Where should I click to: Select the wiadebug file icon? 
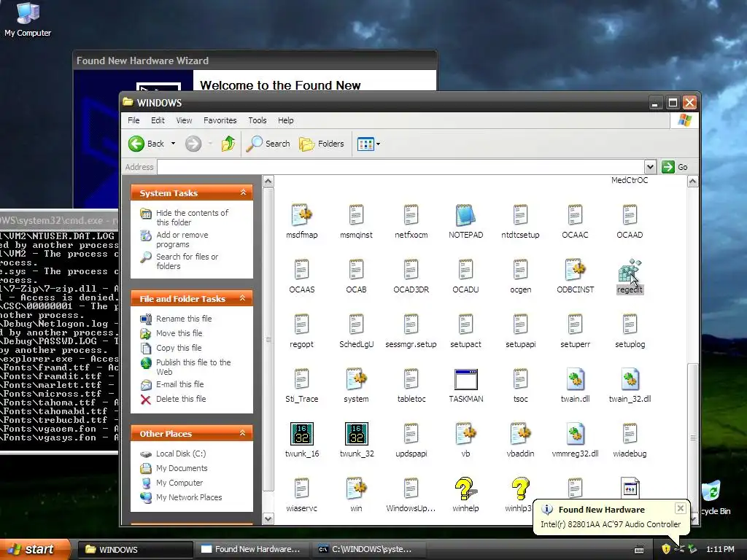630,434
